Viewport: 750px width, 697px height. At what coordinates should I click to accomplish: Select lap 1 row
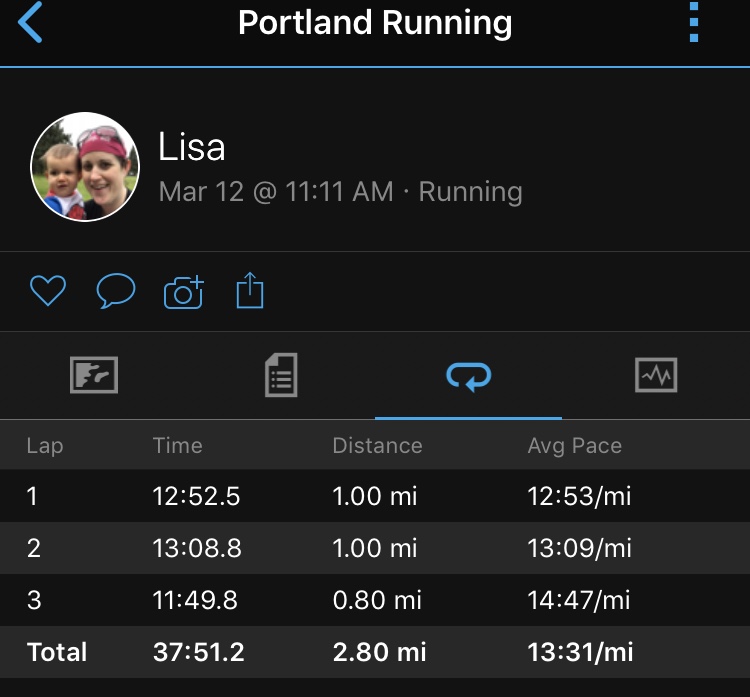(375, 496)
